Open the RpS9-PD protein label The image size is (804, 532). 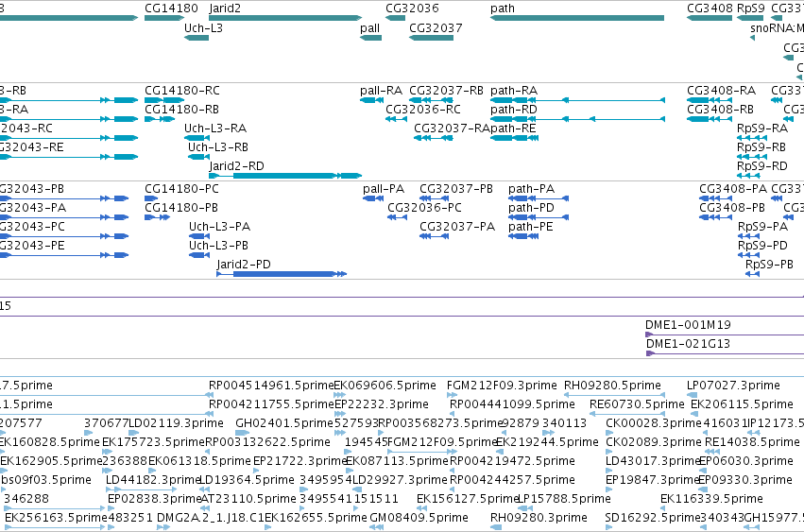[762, 246]
